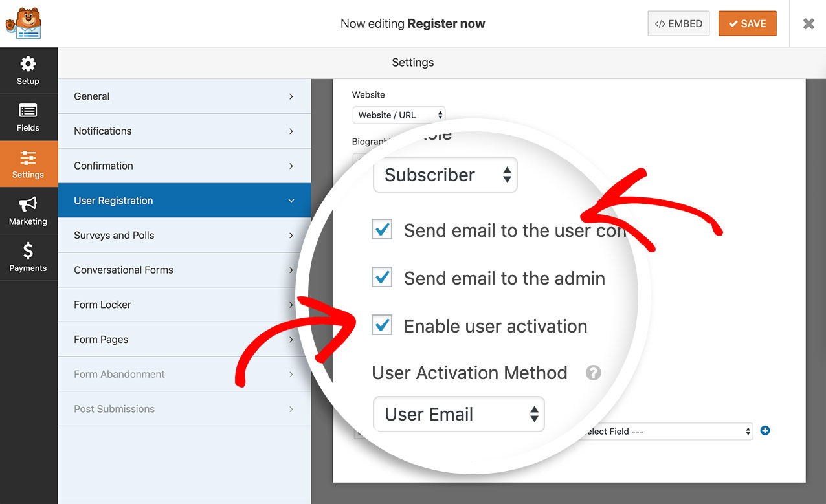This screenshot has height=504, width=826.
Task: Click the blue plus add-field icon
Action: tap(765, 431)
